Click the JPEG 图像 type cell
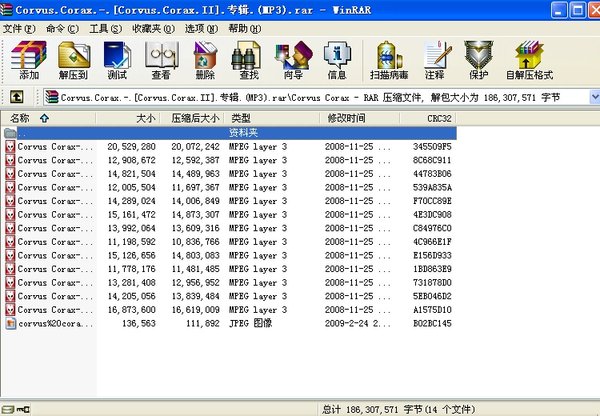This screenshot has height=416, width=600. click(x=250, y=323)
